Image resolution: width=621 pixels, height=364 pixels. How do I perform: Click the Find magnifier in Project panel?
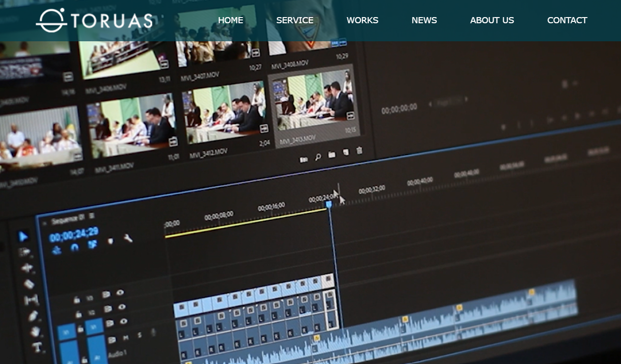tap(318, 157)
